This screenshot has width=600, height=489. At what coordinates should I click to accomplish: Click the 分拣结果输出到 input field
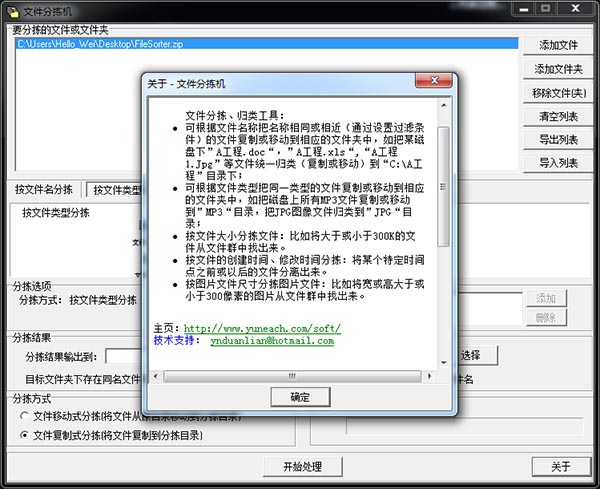tap(124, 357)
